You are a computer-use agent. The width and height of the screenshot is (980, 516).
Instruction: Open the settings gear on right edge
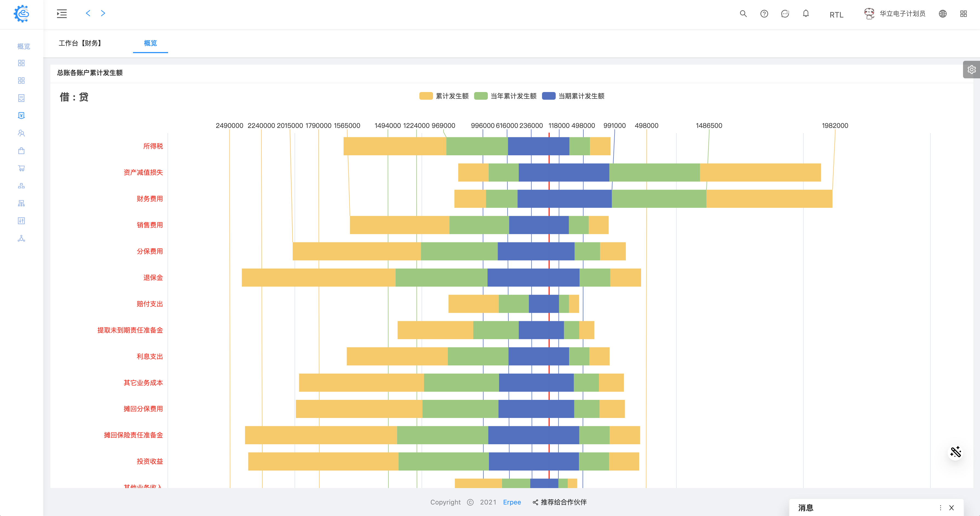pyautogui.click(x=971, y=69)
